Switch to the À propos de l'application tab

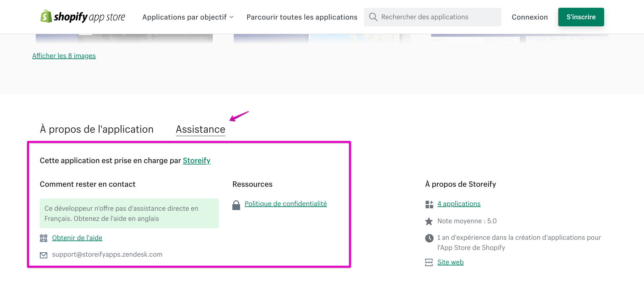coord(97,129)
